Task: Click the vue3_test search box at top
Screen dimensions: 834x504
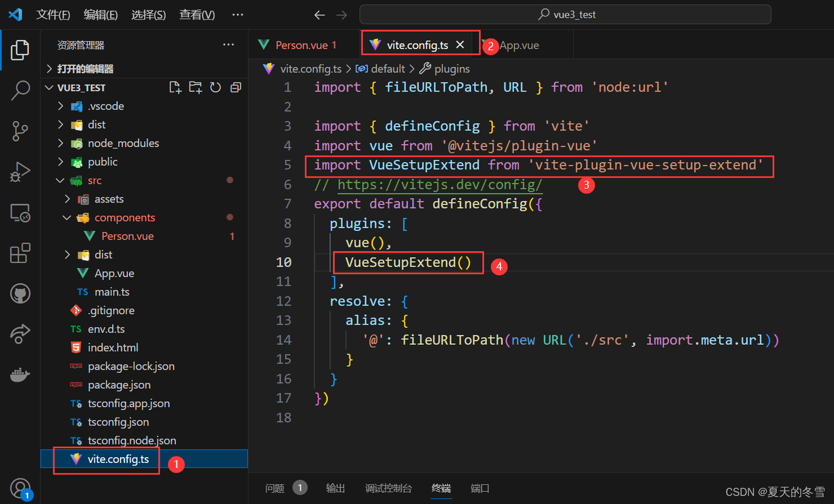Action: tap(565, 14)
